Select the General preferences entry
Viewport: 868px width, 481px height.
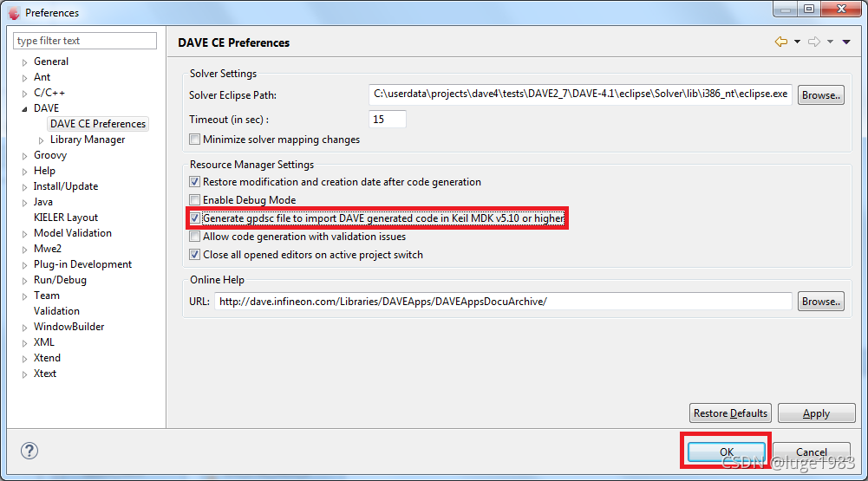pyautogui.click(x=51, y=62)
